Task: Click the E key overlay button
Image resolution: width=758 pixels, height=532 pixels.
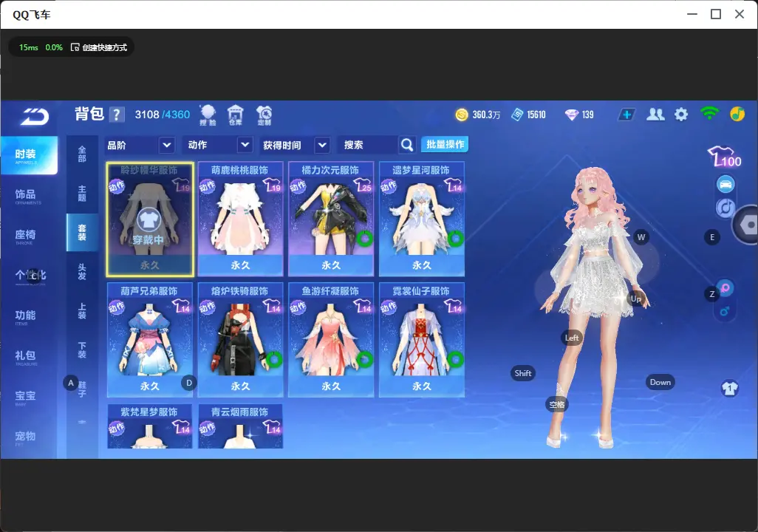Action: [x=712, y=237]
